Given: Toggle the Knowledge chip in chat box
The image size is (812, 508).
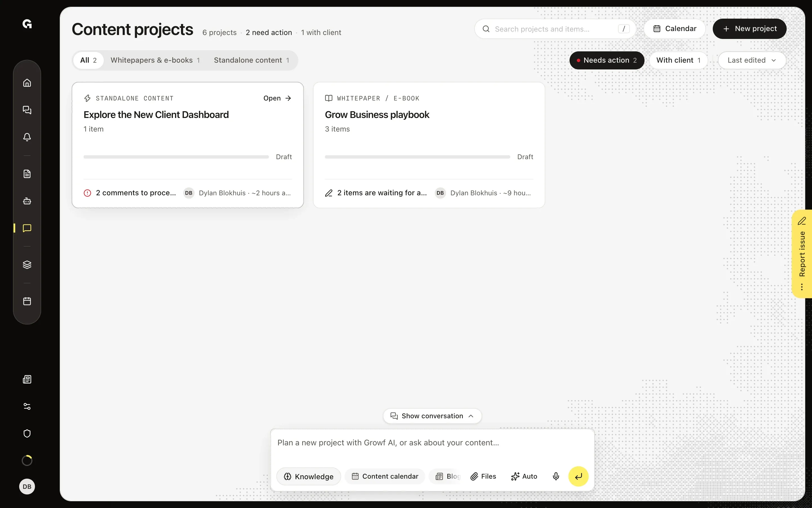Looking at the screenshot, I should [x=309, y=476].
